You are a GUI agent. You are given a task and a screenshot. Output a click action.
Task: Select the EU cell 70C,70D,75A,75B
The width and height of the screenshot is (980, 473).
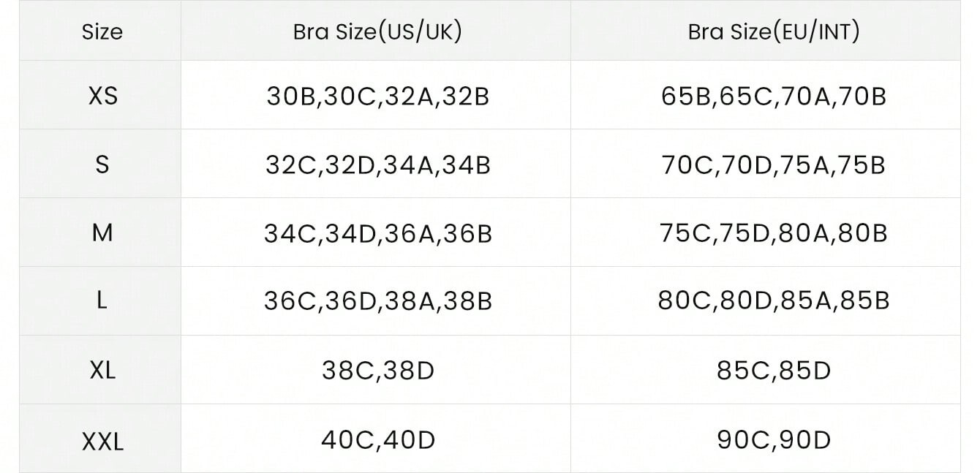click(x=774, y=164)
